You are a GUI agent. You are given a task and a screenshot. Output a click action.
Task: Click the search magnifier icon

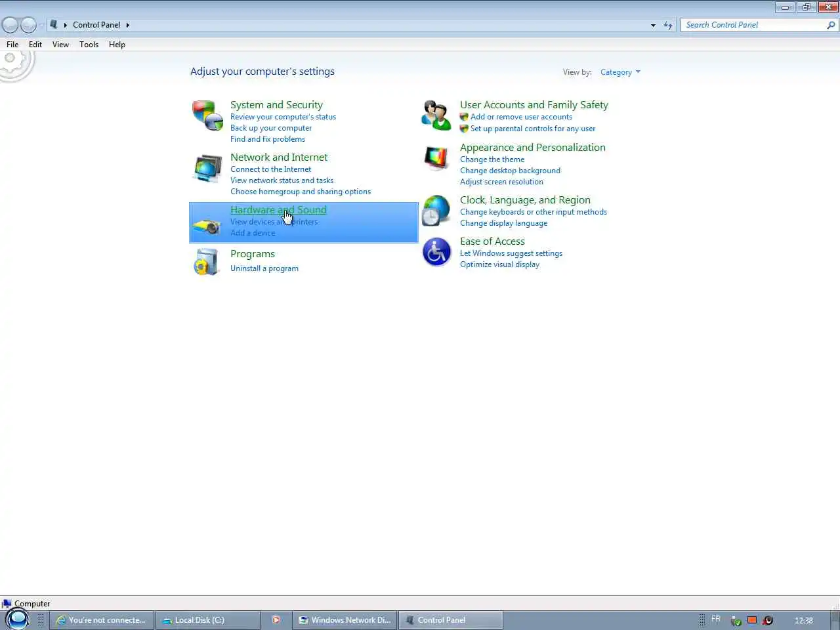(x=831, y=25)
